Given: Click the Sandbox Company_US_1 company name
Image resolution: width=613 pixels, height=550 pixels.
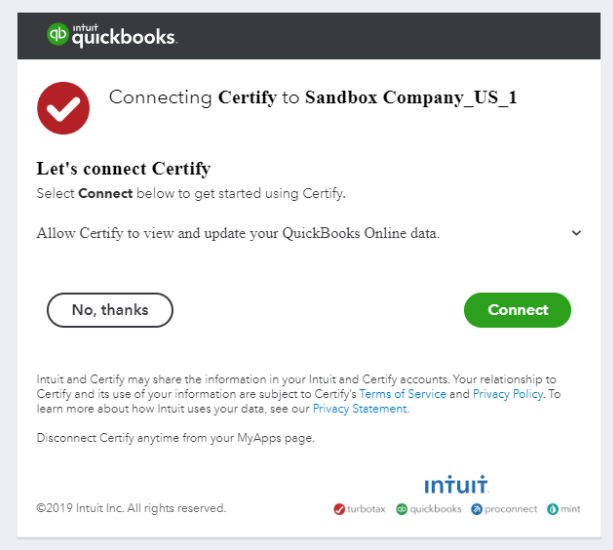Looking at the screenshot, I should tap(411, 97).
